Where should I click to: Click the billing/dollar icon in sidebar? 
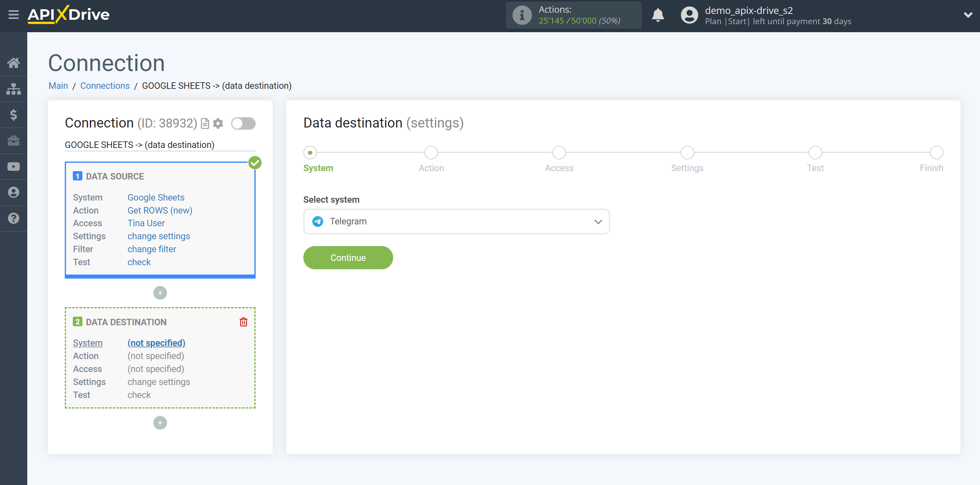click(x=14, y=115)
